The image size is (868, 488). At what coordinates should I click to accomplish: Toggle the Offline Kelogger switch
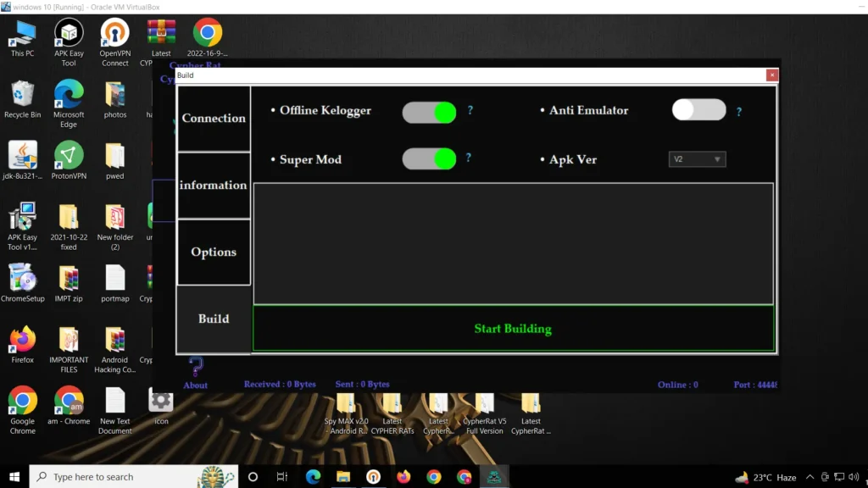pyautogui.click(x=429, y=113)
